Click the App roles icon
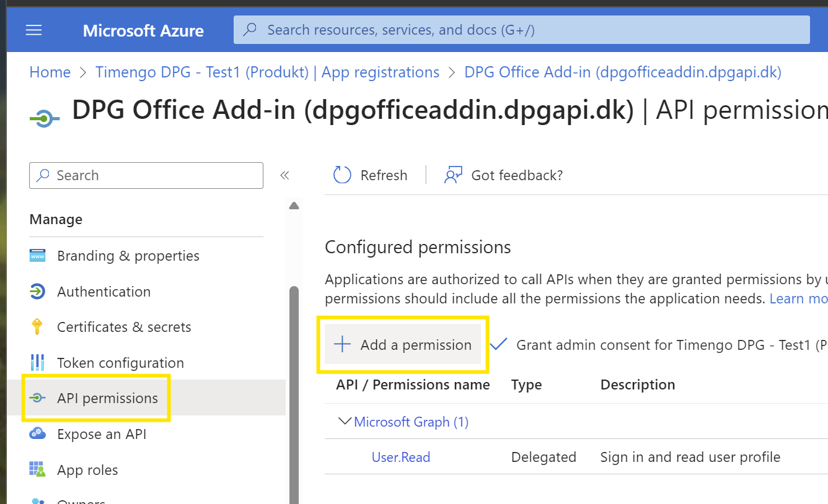 [x=37, y=470]
